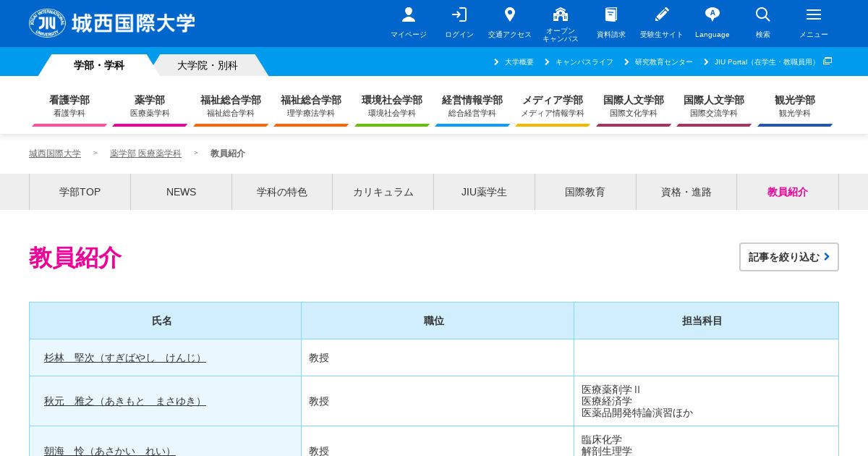This screenshot has width=868, height=456.
Task: Open 国際教育 tab
Action: pyautogui.click(x=585, y=192)
